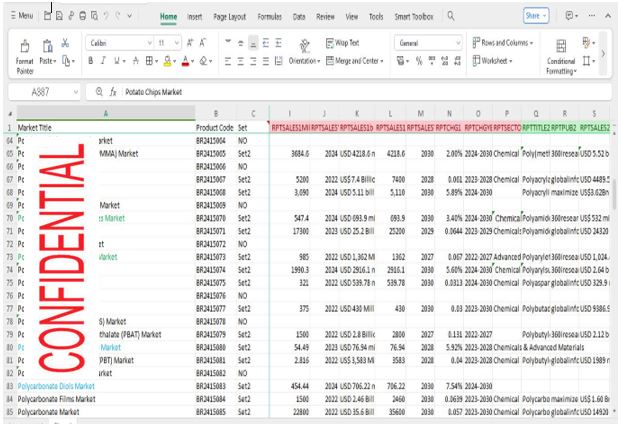Click the search magnifier icon in ribbon tabs
This screenshot has width=622, height=430.
point(451,16)
